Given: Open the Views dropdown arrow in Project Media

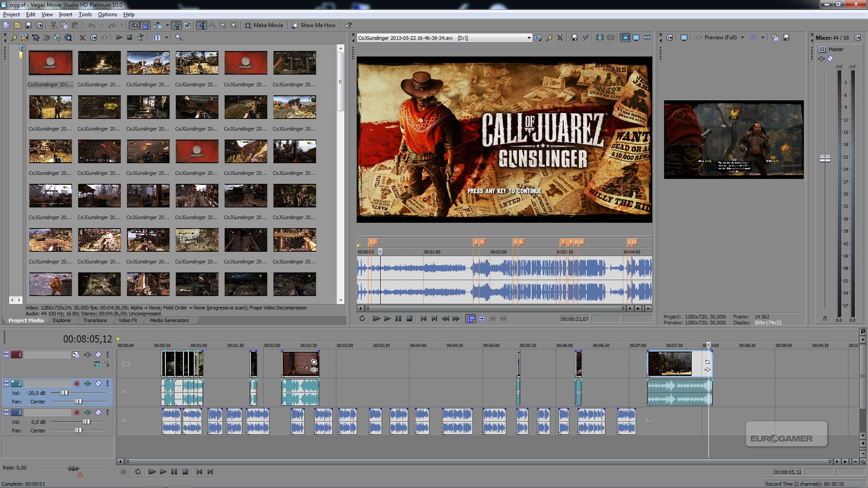Looking at the screenshot, I should 166,38.
